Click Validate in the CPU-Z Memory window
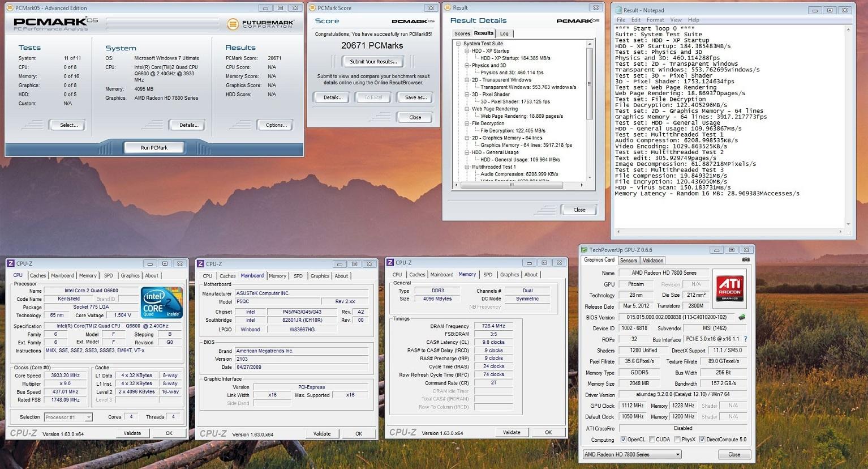This screenshot has width=868, height=469. 512,432
